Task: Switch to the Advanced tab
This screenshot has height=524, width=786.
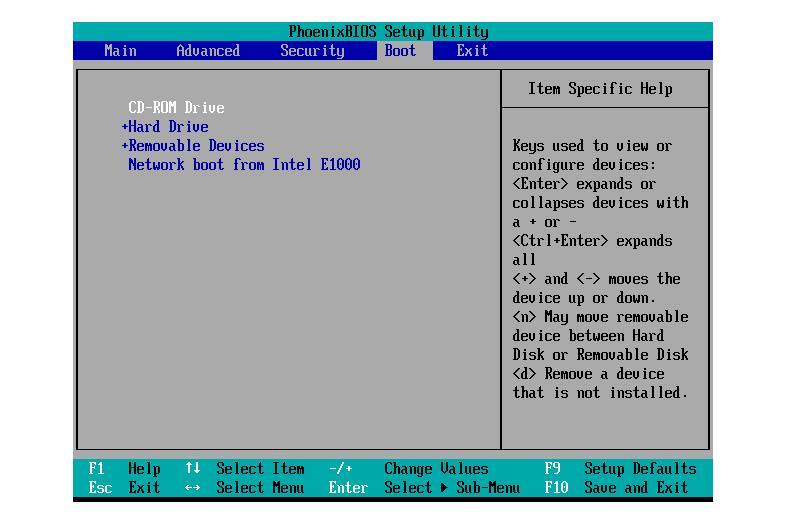Action: click(x=208, y=51)
